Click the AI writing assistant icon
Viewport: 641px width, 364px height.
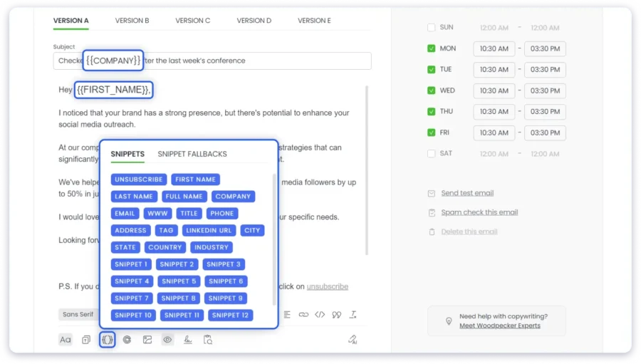(x=352, y=340)
